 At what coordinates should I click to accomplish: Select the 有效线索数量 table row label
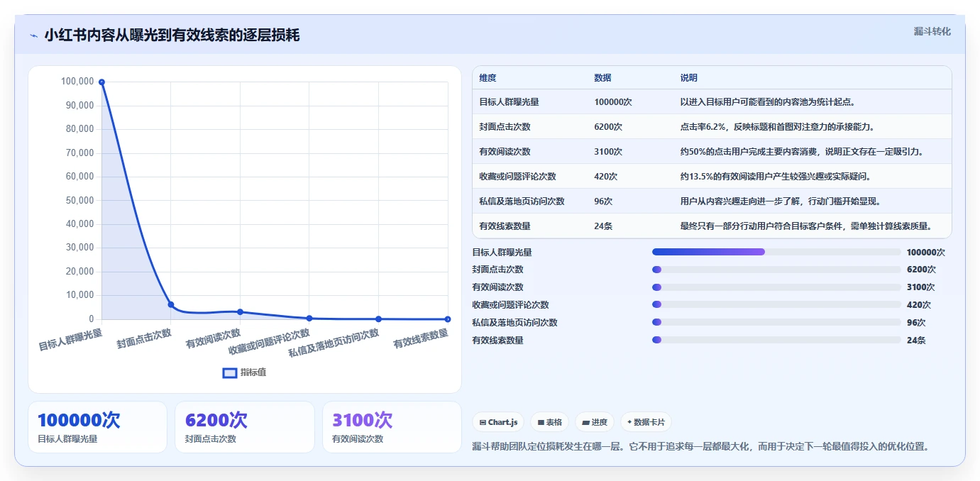click(505, 226)
